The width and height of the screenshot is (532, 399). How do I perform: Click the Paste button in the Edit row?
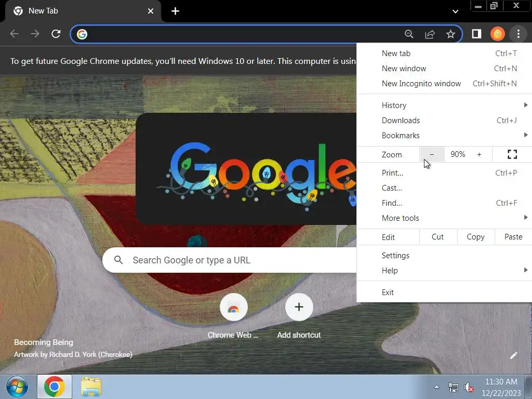pos(513,237)
